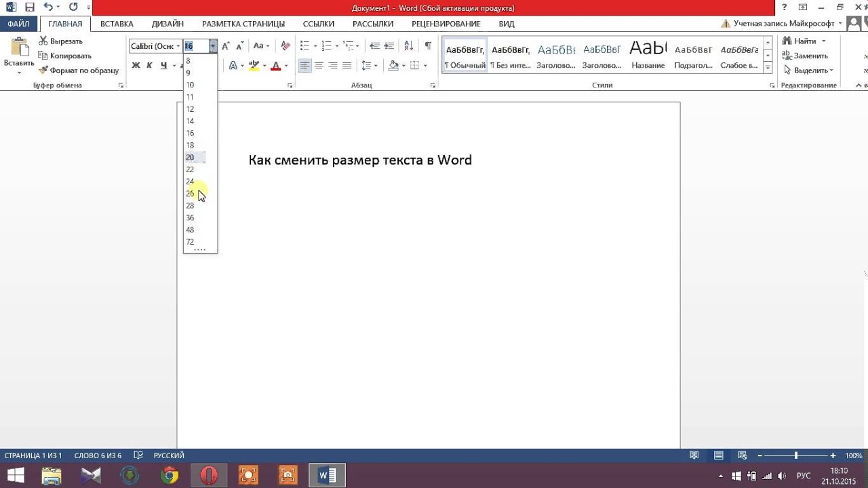Open the ФАЙЛ tab
This screenshot has width=868, height=488.
tap(18, 24)
